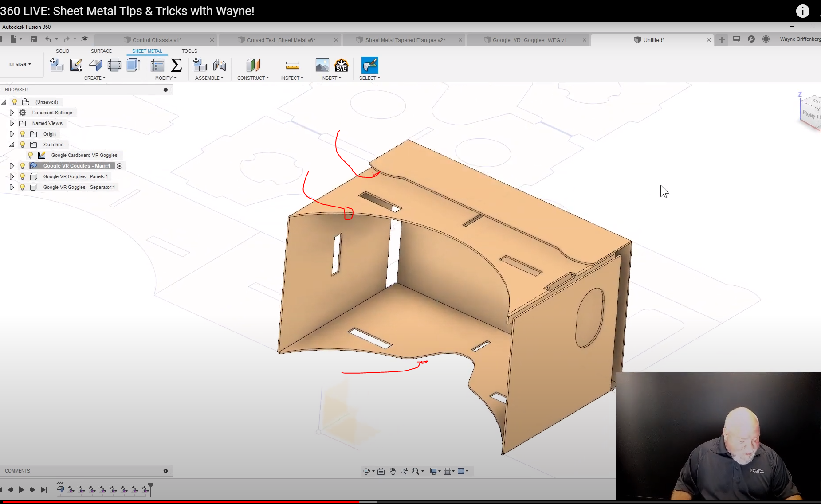Click the Zoom Window magnifier with plus
This screenshot has height=504, width=821.
pos(404,471)
